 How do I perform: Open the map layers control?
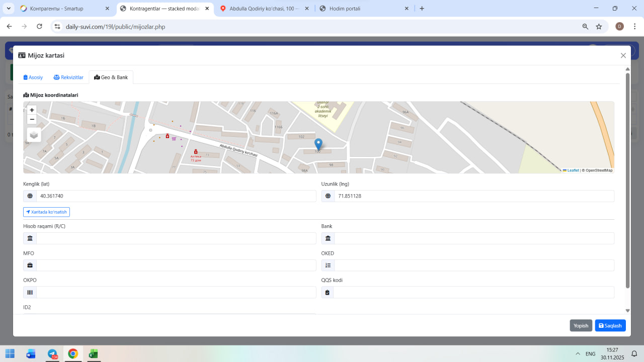[x=34, y=135]
